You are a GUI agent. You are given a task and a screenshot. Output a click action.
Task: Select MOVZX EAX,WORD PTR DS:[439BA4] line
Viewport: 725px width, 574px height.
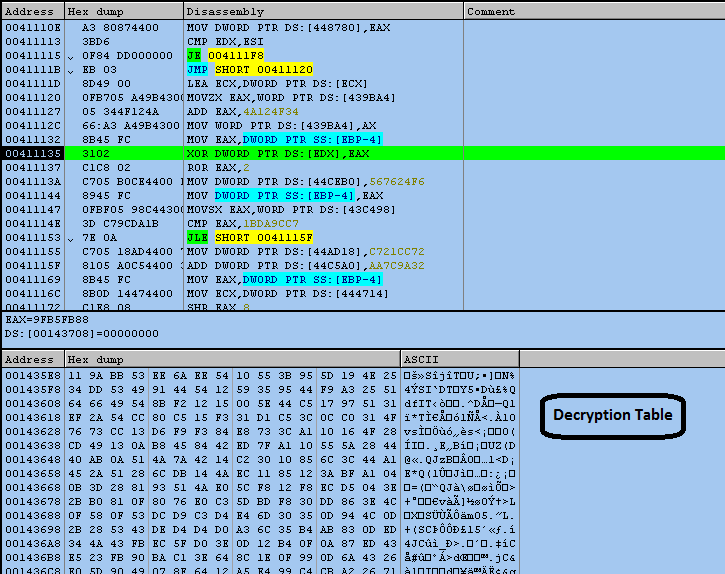coord(291,98)
